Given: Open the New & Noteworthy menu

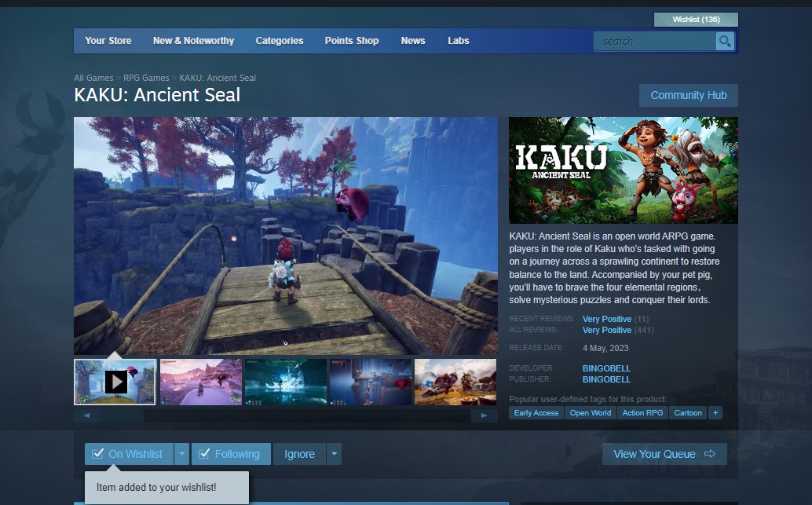Looking at the screenshot, I should click(x=194, y=40).
